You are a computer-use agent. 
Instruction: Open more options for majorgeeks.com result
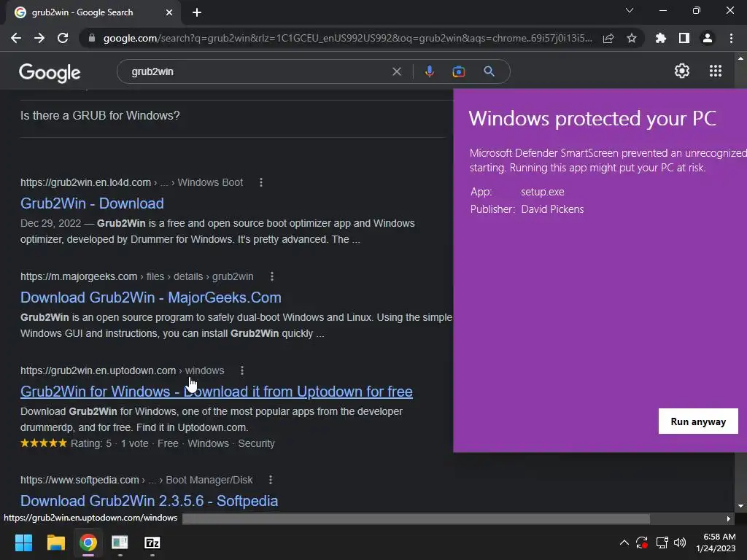(x=271, y=276)
